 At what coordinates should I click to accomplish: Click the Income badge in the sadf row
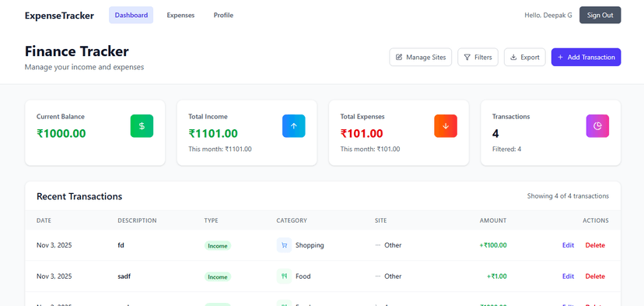click(218, 276)
